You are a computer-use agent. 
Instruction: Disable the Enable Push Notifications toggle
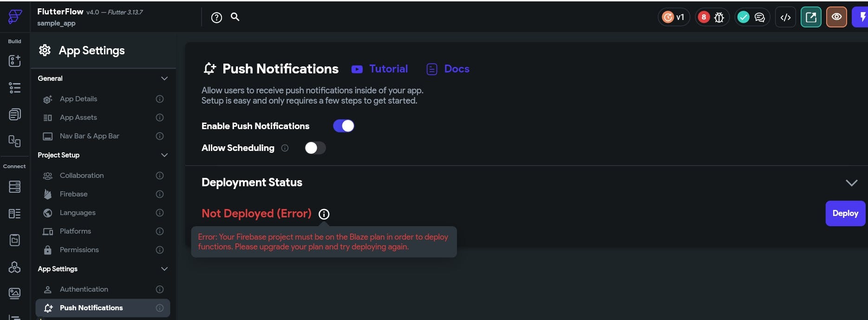coord(344,125)
